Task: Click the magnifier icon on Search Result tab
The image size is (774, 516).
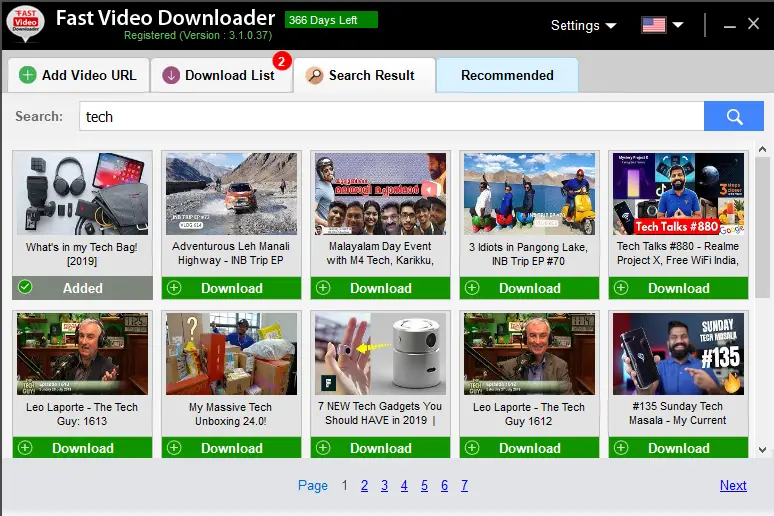Action: 314,76
